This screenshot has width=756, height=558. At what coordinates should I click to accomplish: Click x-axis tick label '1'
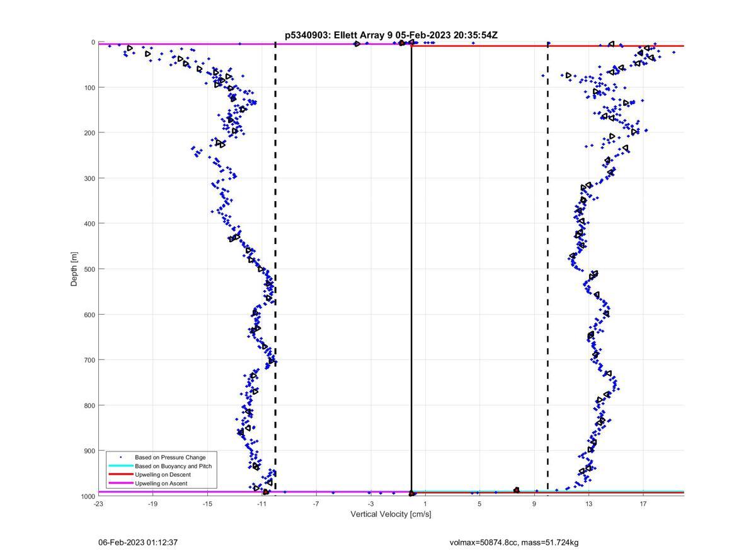pos(425,504)
